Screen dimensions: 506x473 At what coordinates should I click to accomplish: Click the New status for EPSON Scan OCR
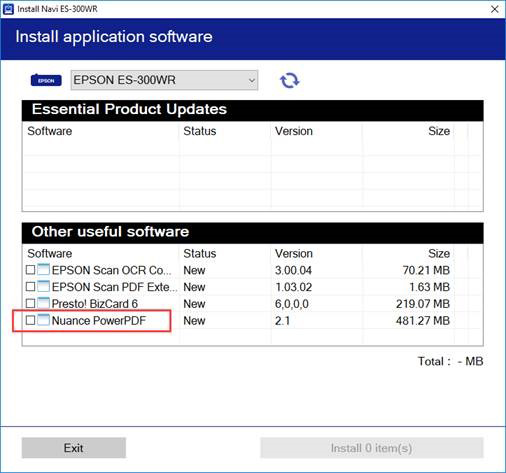coord(194,270)
